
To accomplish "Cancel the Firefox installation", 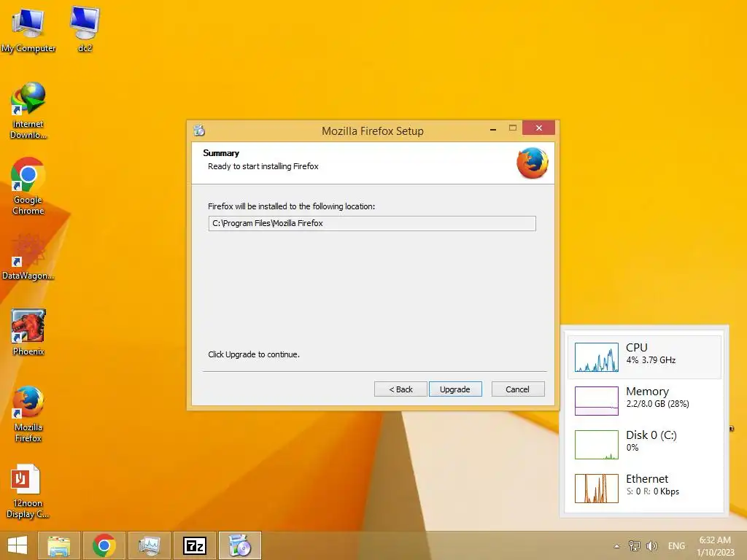I will pyautogui.click(x=517, y=389).
